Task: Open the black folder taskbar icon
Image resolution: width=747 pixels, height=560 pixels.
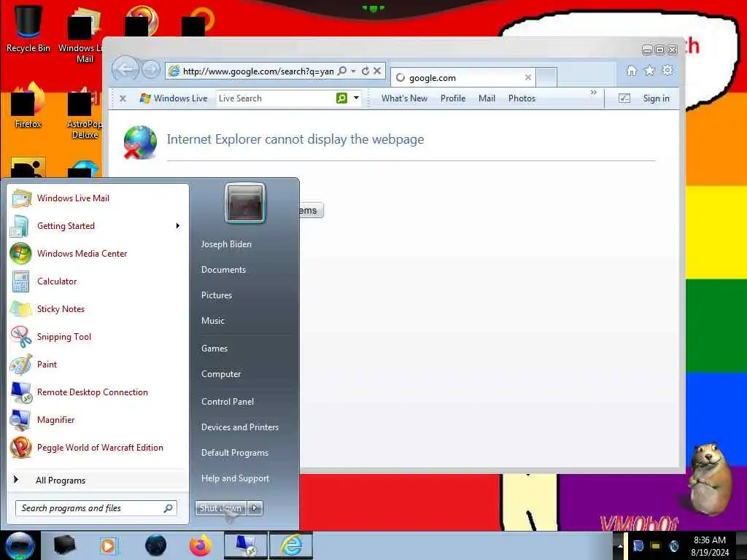Action: pyautogui.click(x=64, y=545)
